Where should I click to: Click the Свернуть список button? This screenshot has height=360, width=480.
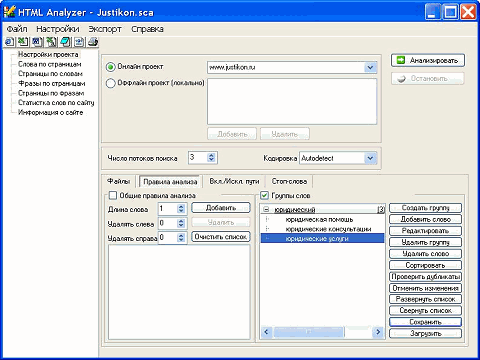coord(426,310)
